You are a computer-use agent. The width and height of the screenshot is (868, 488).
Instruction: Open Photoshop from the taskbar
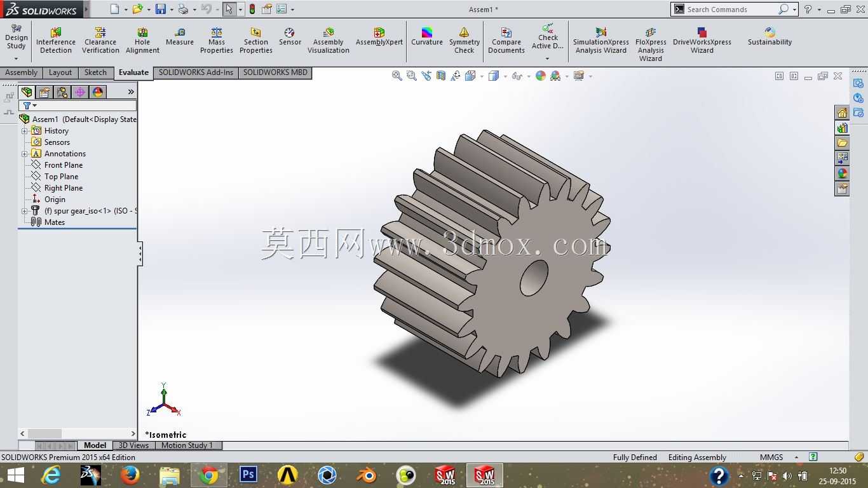[248, 475]
